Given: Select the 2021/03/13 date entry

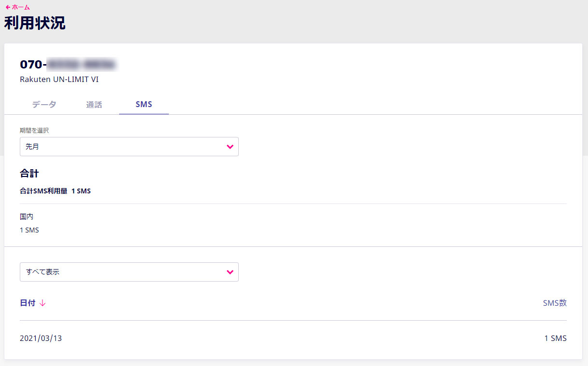Looking at the screenshot, I should pyautogui.click(x=41, y=339).
